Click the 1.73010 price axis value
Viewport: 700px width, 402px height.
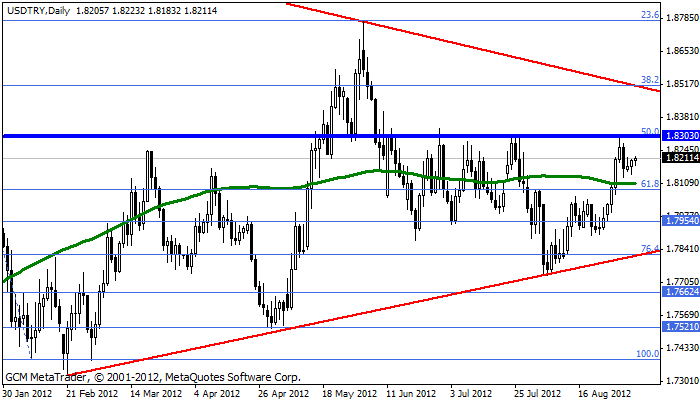coord(682,381)
